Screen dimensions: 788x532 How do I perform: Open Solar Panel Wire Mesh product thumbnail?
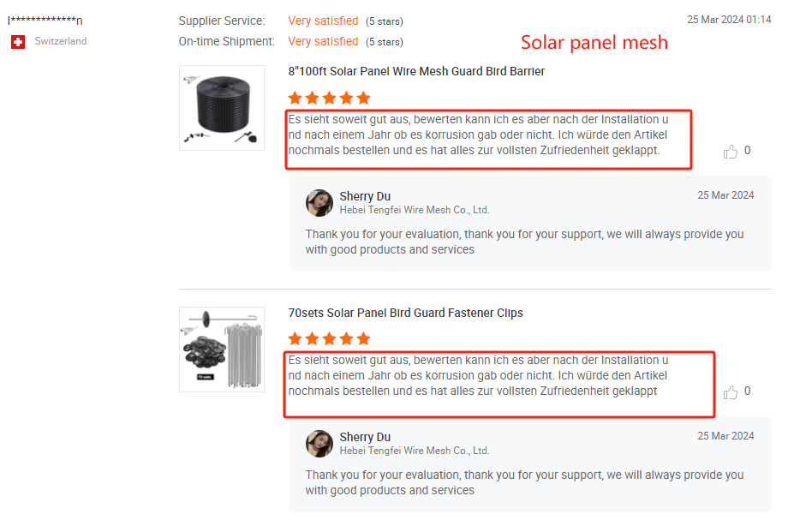tap(222, 108)
